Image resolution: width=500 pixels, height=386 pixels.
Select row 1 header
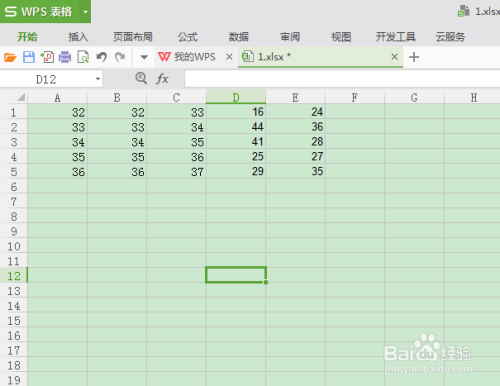click(x=14, y=112)
